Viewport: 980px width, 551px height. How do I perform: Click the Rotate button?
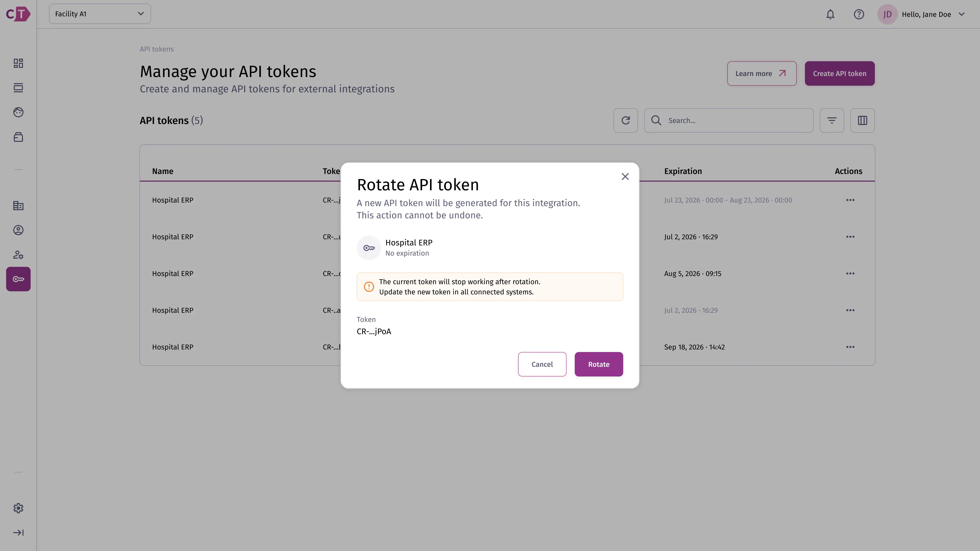tap(598, 364)
